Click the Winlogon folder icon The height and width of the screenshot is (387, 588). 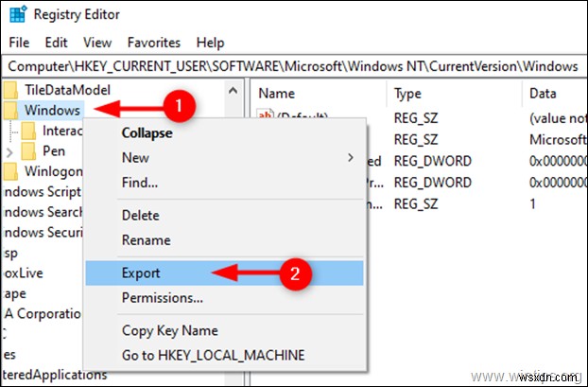point(10,171)
